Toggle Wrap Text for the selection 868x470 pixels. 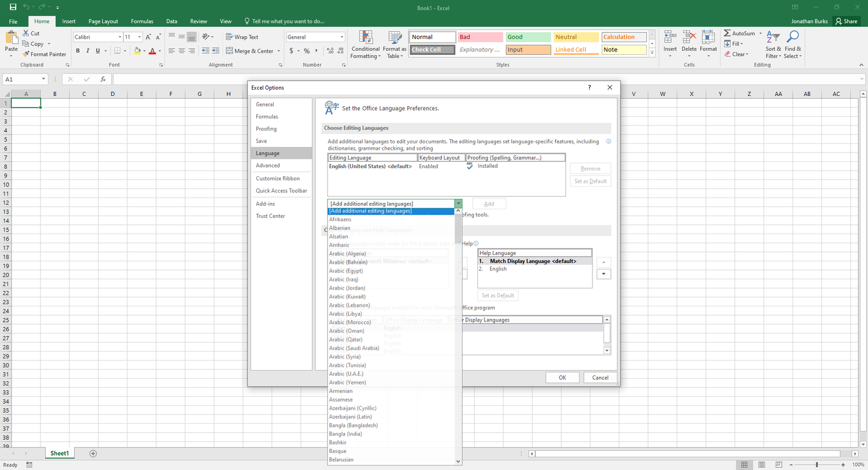pos(241,36)
